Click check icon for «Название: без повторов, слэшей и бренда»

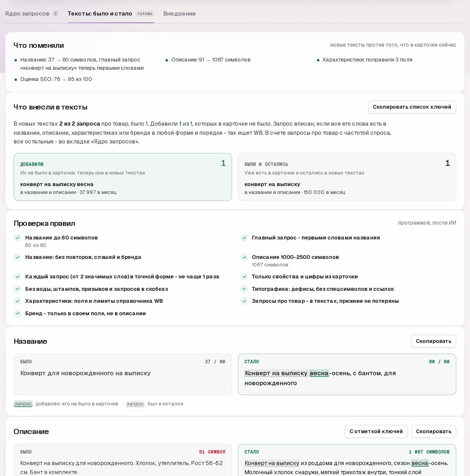(x=18, y=257)
